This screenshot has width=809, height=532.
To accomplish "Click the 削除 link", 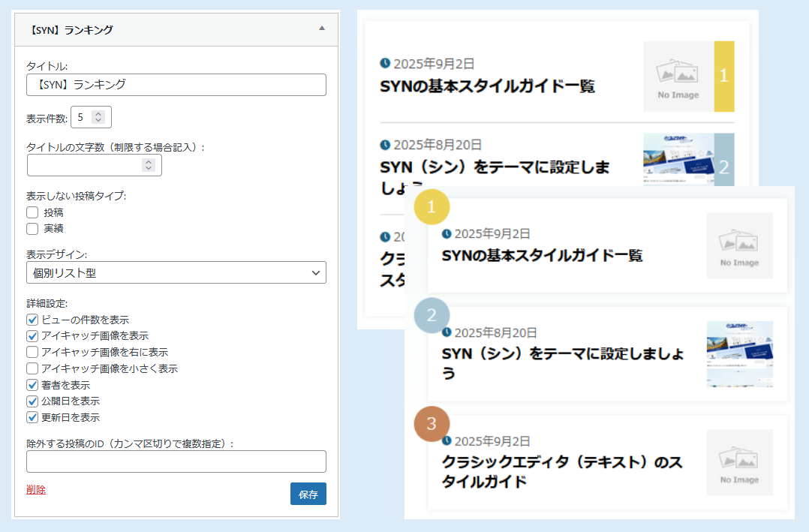I will [x=35, y=488].
